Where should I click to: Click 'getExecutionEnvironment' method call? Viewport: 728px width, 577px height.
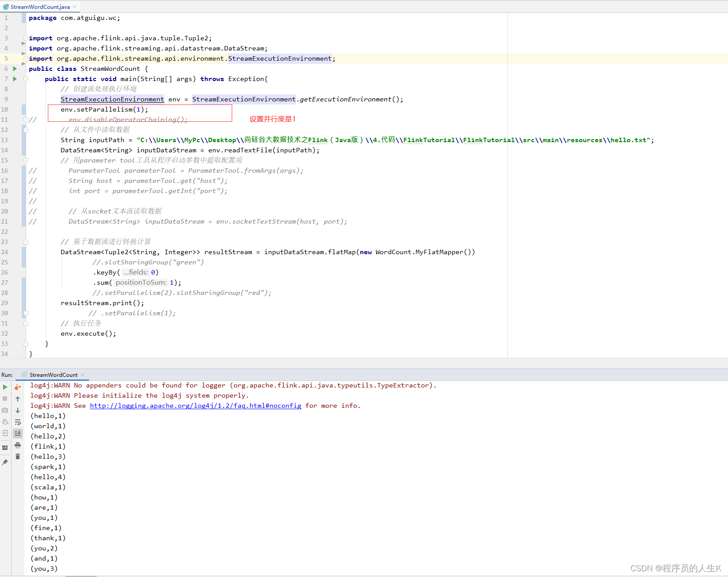click(346, 99)
